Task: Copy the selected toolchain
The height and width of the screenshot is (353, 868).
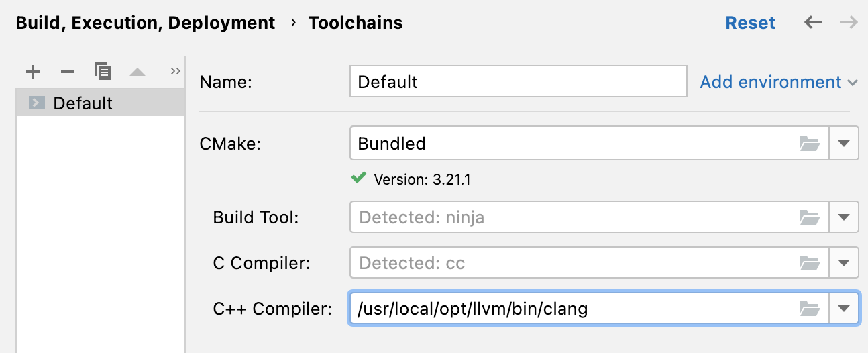Action: [103, 71]
